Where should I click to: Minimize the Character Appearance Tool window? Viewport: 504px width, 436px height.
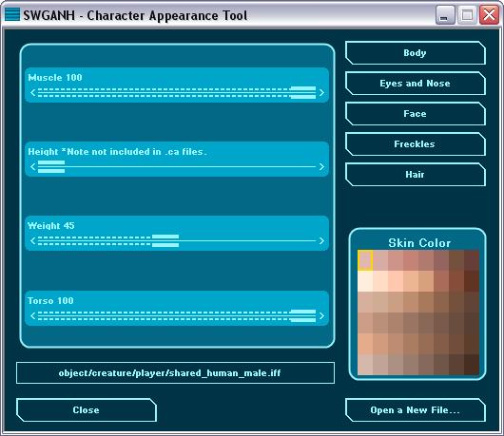445,15
